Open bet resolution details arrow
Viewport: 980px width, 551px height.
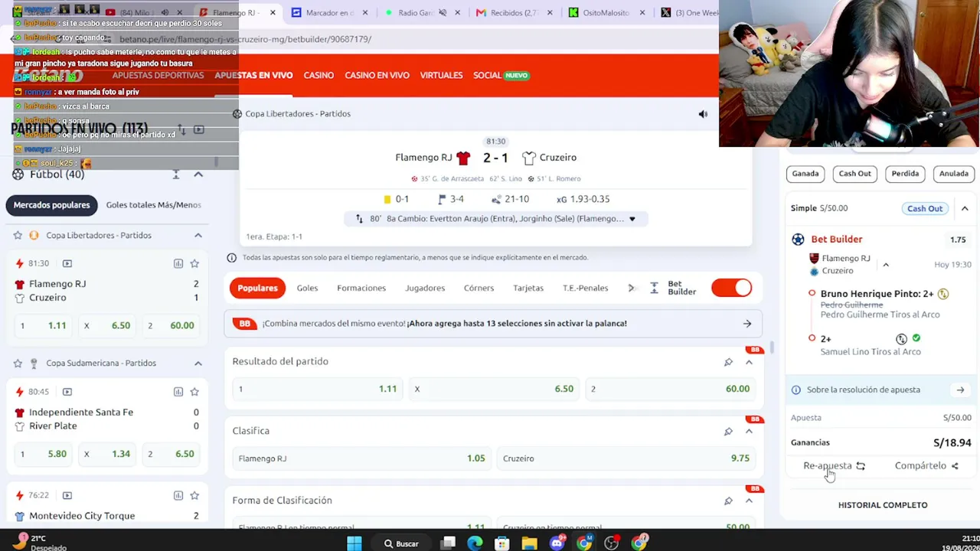click(960, 390)
